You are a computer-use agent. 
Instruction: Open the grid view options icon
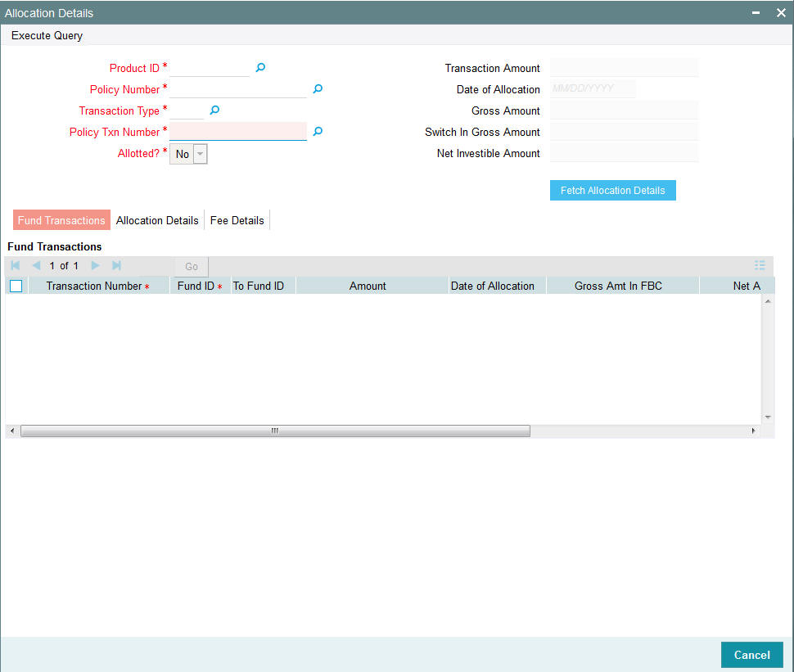[x=760, y=265]
